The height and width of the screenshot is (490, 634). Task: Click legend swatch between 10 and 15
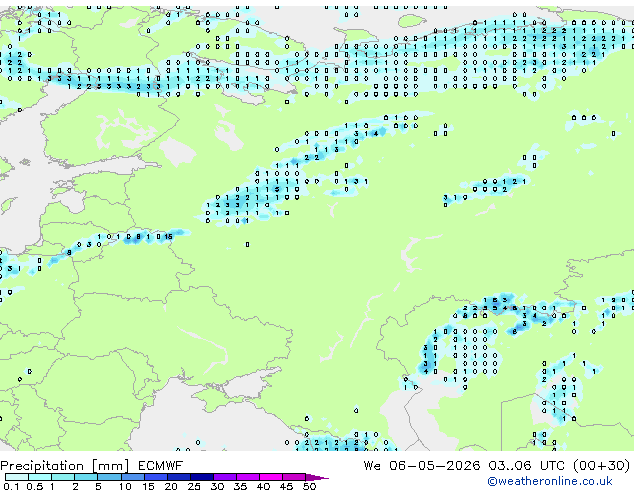click(133, 477)
